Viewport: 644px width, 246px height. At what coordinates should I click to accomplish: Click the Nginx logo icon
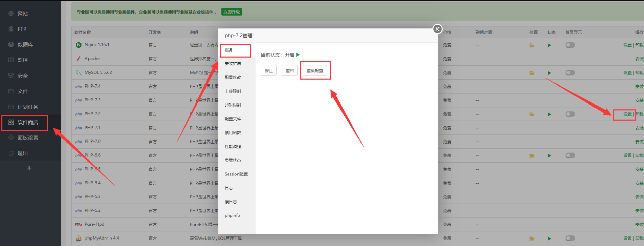[79, 45]
